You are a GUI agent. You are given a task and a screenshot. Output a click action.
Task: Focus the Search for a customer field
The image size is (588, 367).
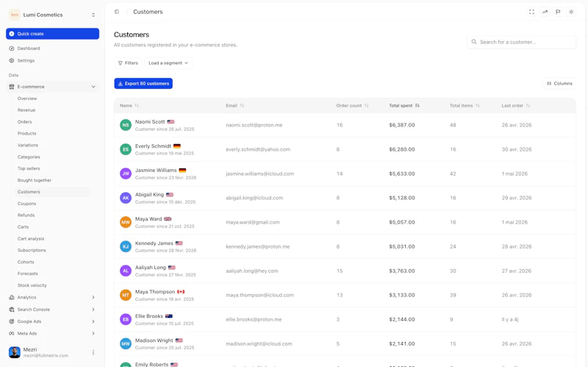pyautogui.click(x=521, y=42)
